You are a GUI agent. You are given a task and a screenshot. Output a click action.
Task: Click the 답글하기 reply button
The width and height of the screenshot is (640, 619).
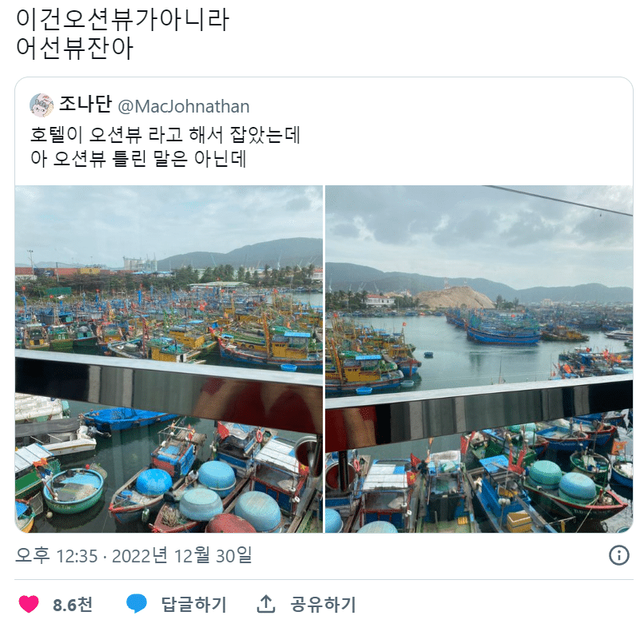tap(193, 604)
